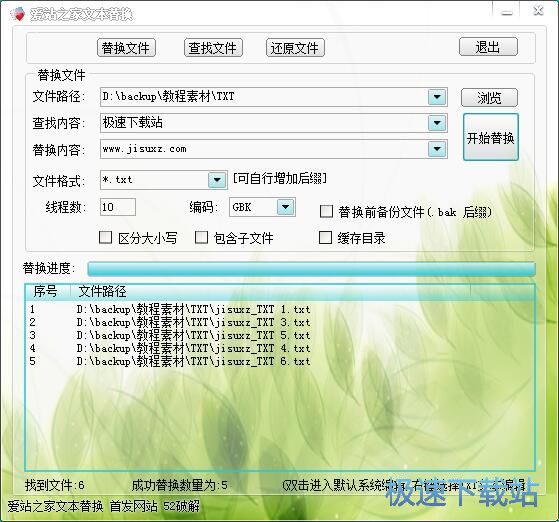
Task: Toggle the 包含子文件 checkbox
Action: (201, 237)
